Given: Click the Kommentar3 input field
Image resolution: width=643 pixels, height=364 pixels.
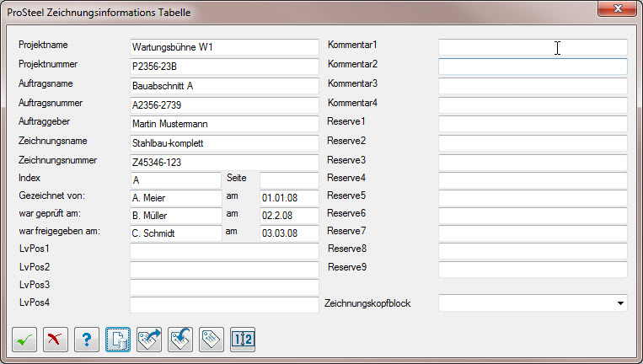Looking at the screenshot, I should point(533,86).
